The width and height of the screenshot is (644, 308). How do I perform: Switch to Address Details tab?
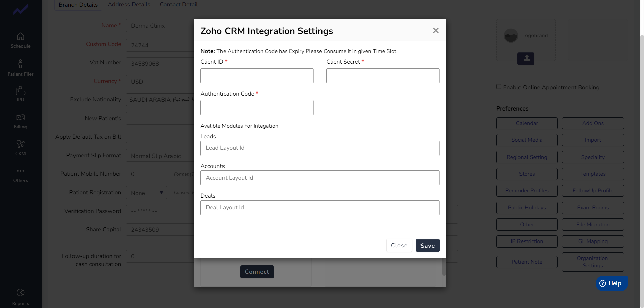pos(129,4)
